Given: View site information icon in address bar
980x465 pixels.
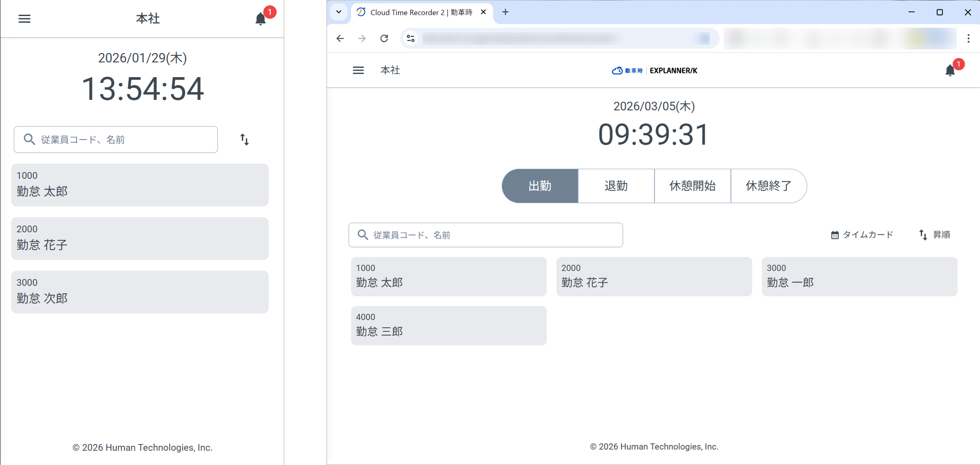Looking at the screenshot, I should pyautogui.click(x=411, y=38).
